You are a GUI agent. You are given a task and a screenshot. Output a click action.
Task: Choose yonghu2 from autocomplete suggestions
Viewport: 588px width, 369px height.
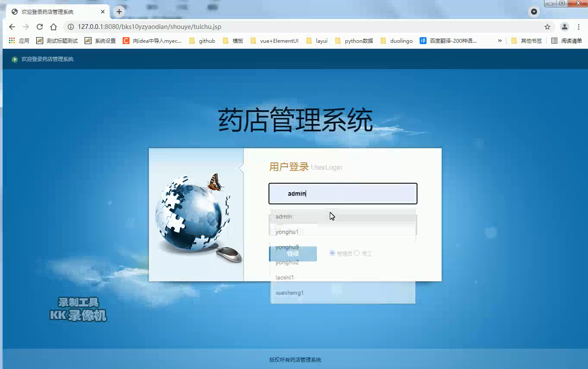[343, 262]
